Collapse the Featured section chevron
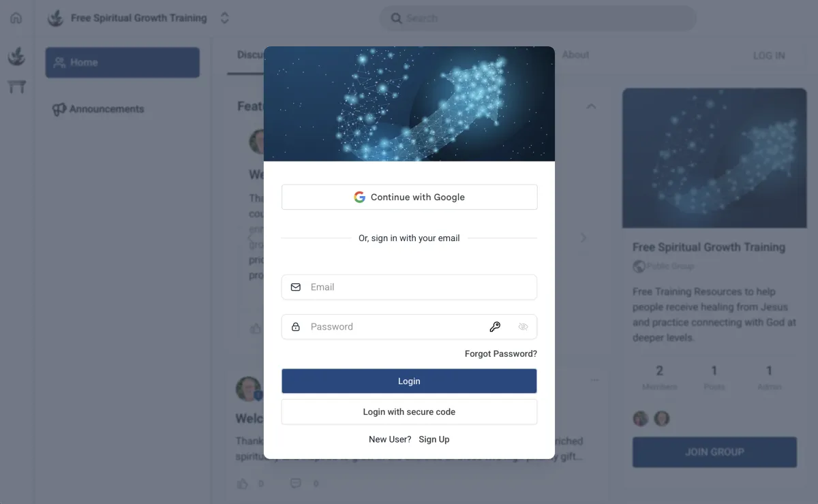Image resolution: width=818 pixels, height=504 pixels. [x=591, y=106]
